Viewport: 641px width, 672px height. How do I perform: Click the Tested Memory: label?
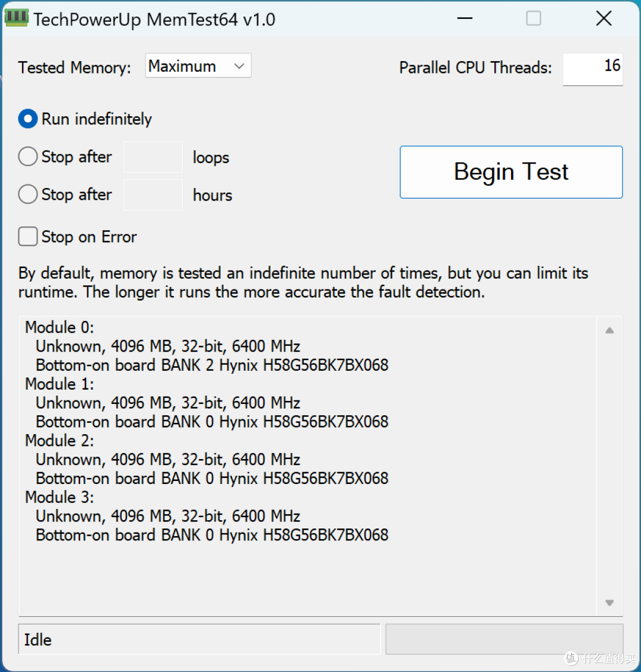(x=75, y=68)
